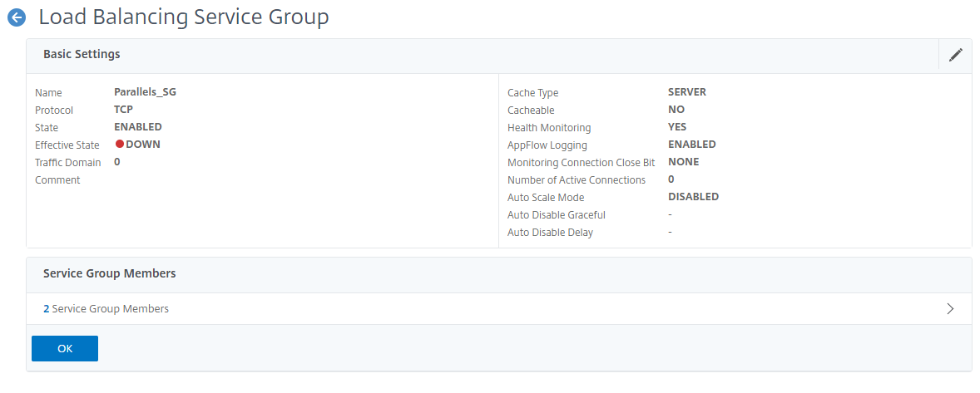Image resolution: width=980 pixels, height=393 pixels.
Task: Click the Load Balancing Service Group title
Action: 184,17
